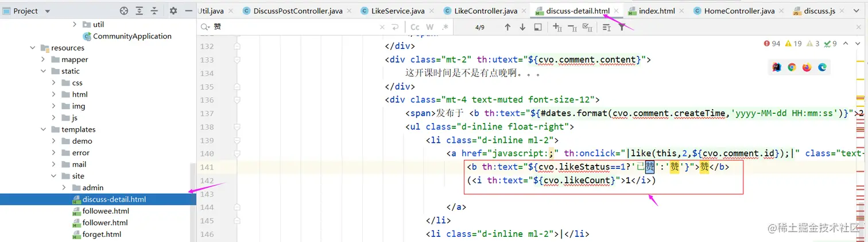The image size is (868, 242).
Task: Place cursor on line number 141
Action: tap(206, 167)
